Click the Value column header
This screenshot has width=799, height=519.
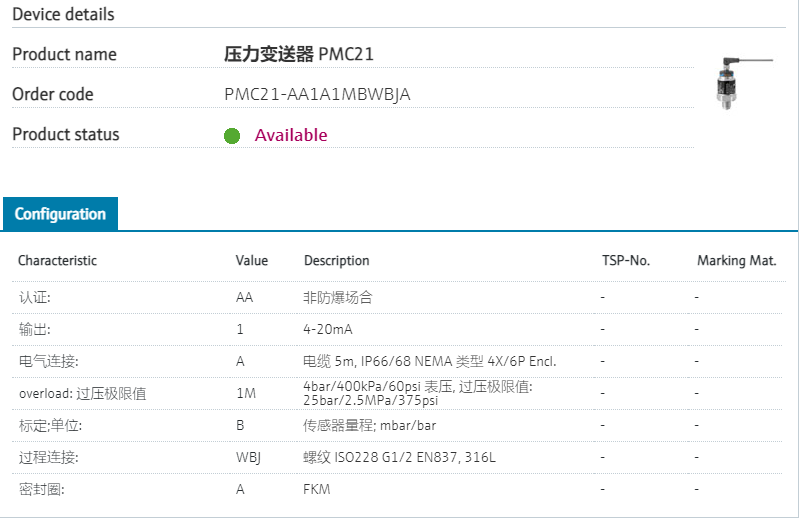pos(252,261)
